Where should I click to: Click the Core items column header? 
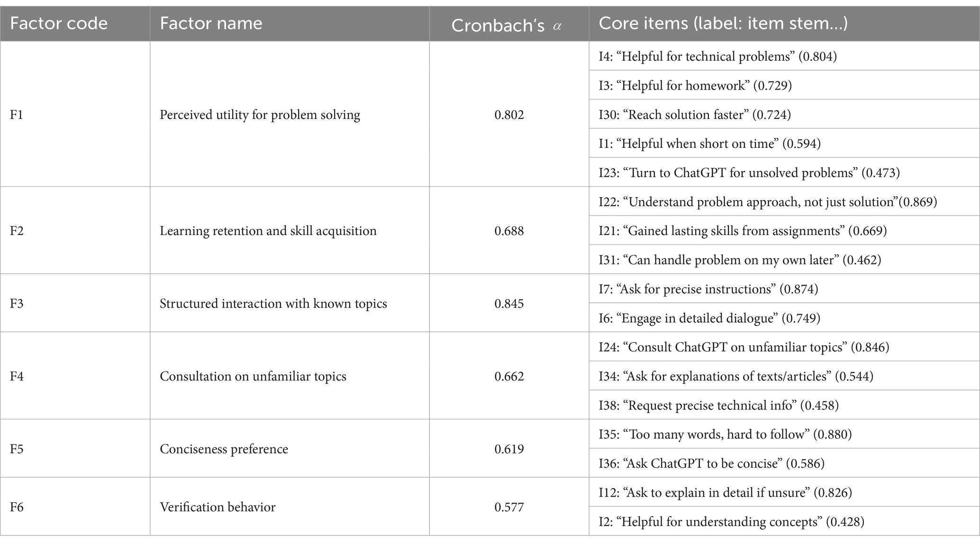pos(723,24)
